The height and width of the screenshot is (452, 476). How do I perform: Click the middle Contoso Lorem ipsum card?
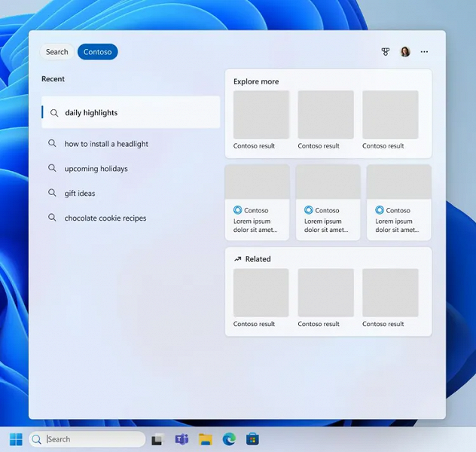[328, 202]
